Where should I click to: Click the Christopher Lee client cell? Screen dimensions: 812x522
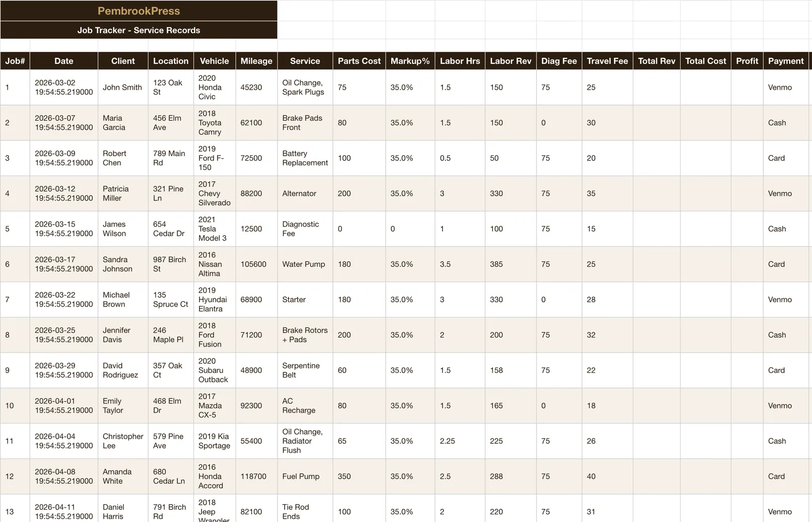click(123, 441)
